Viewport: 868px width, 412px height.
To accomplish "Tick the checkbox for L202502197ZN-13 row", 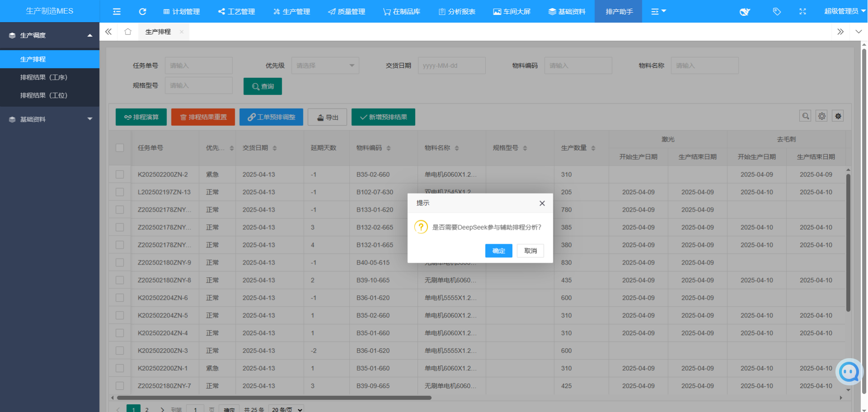I will 120,192.
